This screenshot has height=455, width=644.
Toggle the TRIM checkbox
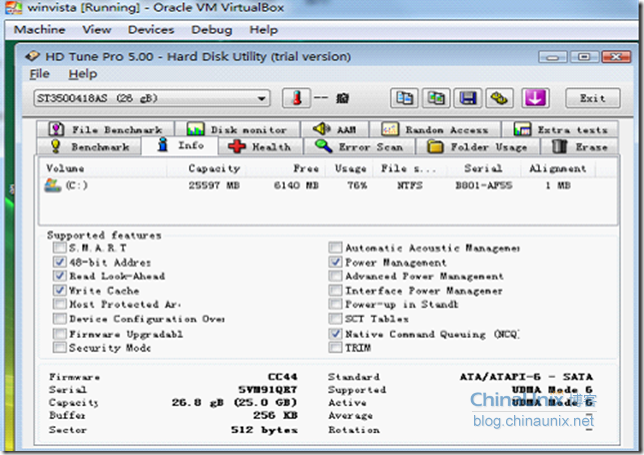click(336, 347)
